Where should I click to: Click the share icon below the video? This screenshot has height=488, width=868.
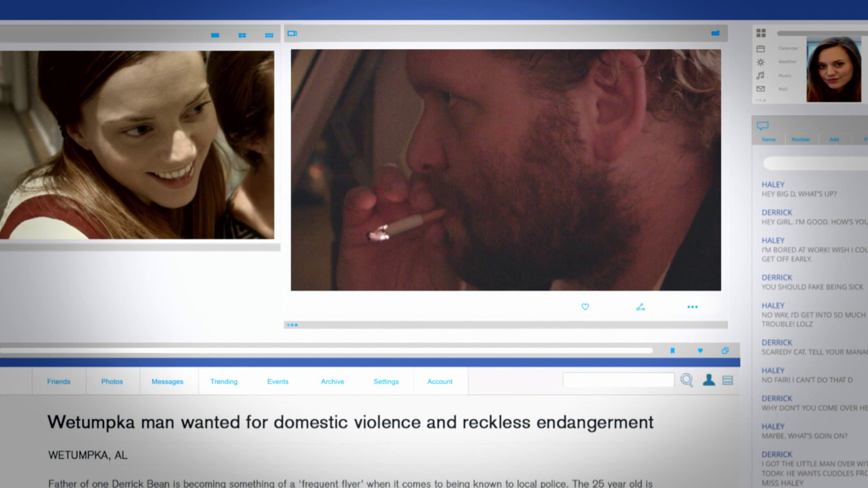pos(640,307)
